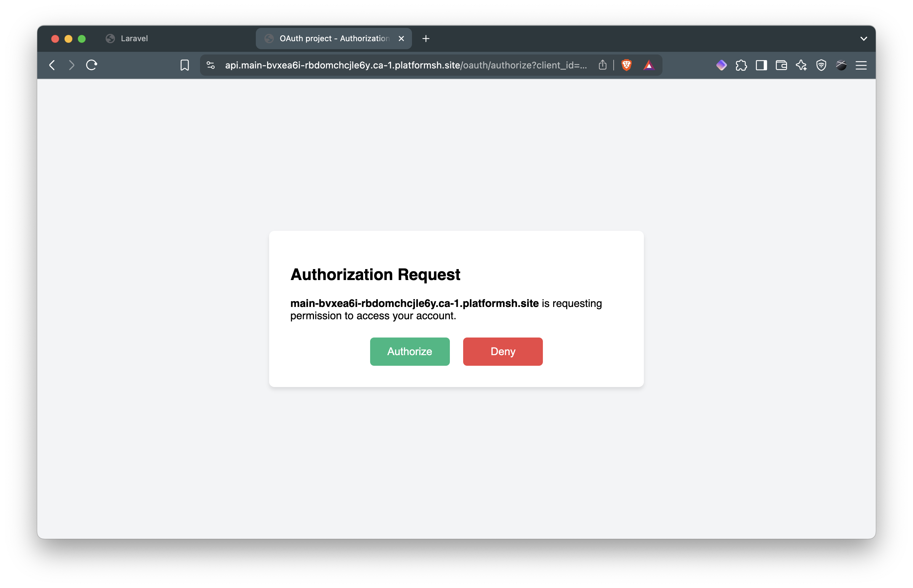Toggle the sidebar panel icon
Image resolution: width=913 pixels, height=588 pixels.
(x=761, y=65)
